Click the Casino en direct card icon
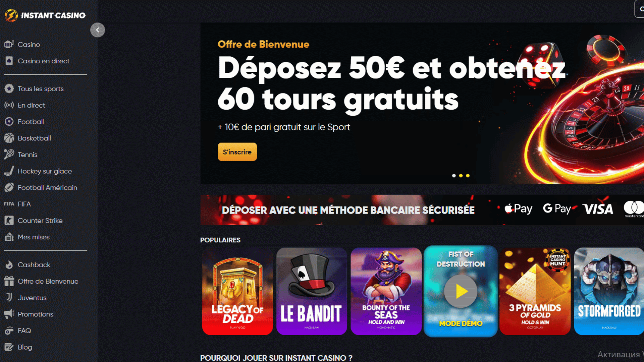 click(9, 61)
